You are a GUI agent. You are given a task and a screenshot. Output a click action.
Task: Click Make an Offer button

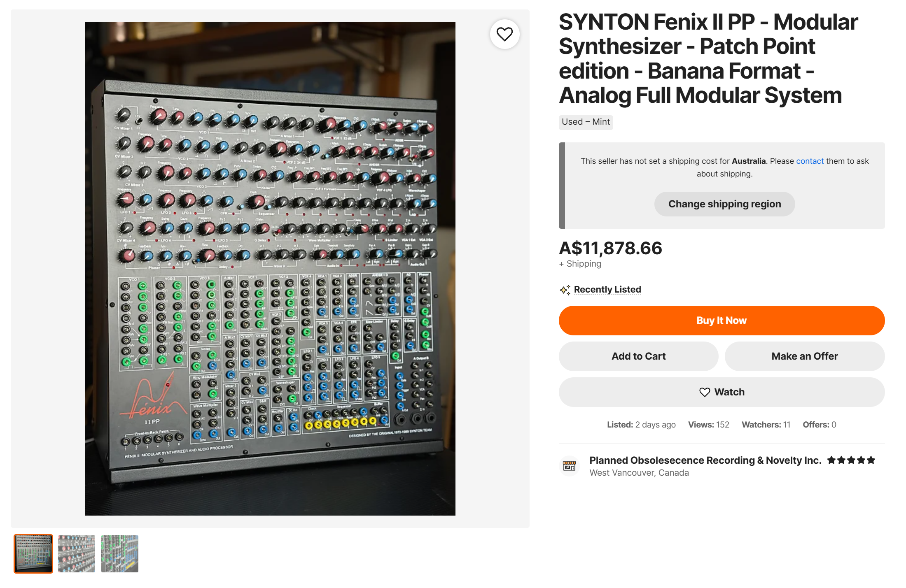point(805,356)
